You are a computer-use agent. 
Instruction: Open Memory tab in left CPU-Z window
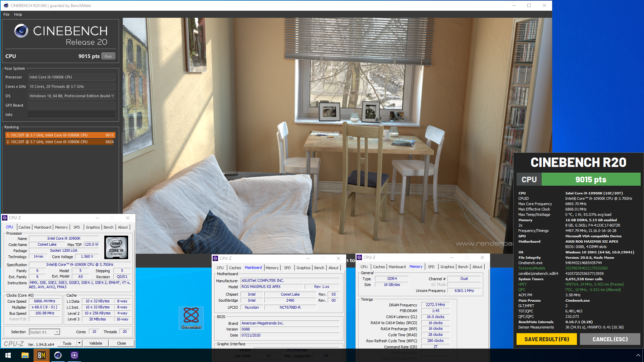(61, 227)
